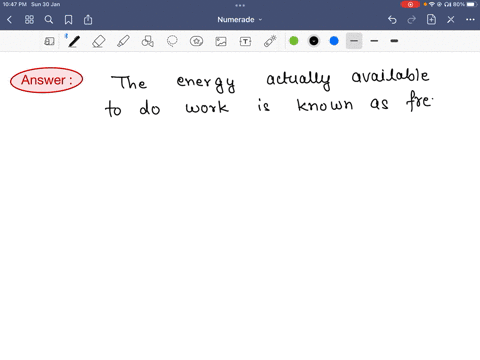Viewport: 480px width, 360px height.
Task: Undo the last stroke
Action: (x=392, y=20)
